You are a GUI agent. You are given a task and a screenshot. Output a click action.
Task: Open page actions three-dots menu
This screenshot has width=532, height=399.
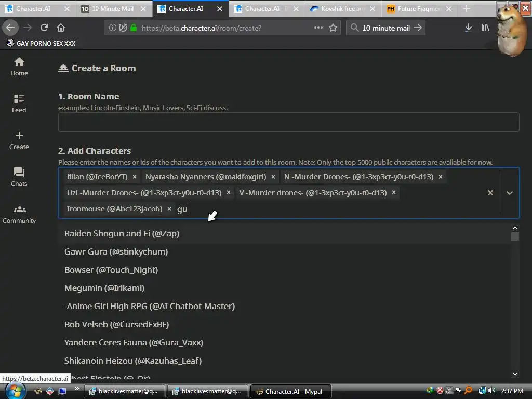pyautogui.click(x=318, y=28)
